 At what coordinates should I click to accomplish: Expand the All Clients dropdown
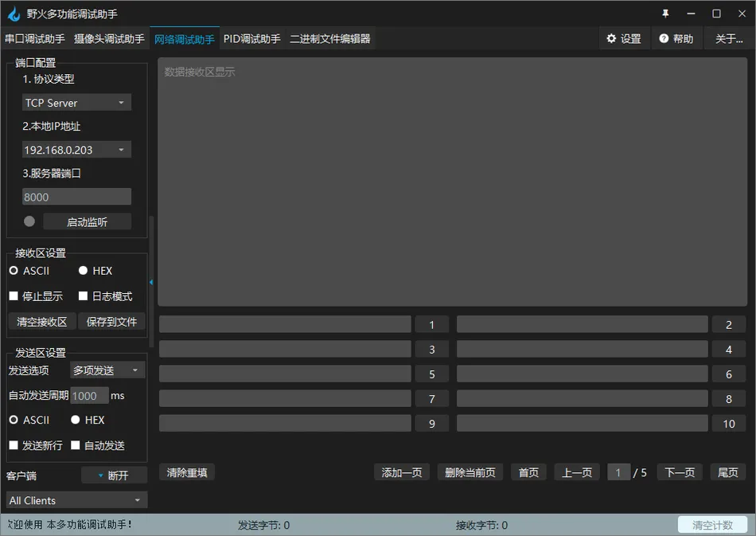point(76,500)
